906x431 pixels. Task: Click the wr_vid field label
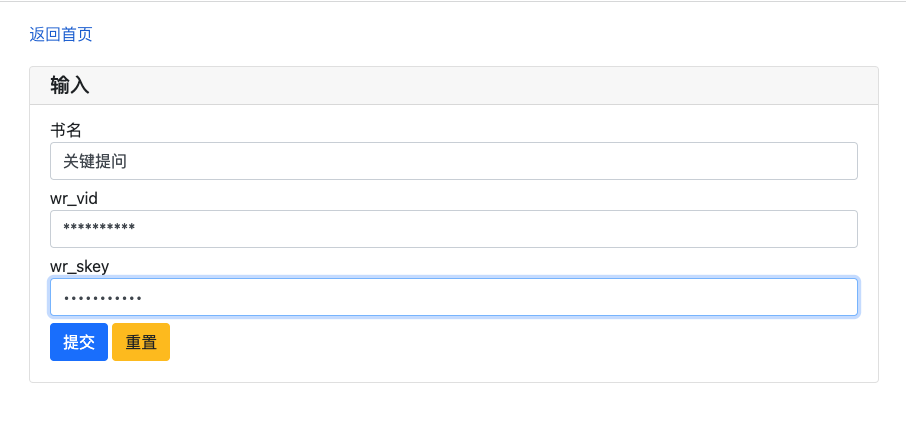tap(74, 198)
